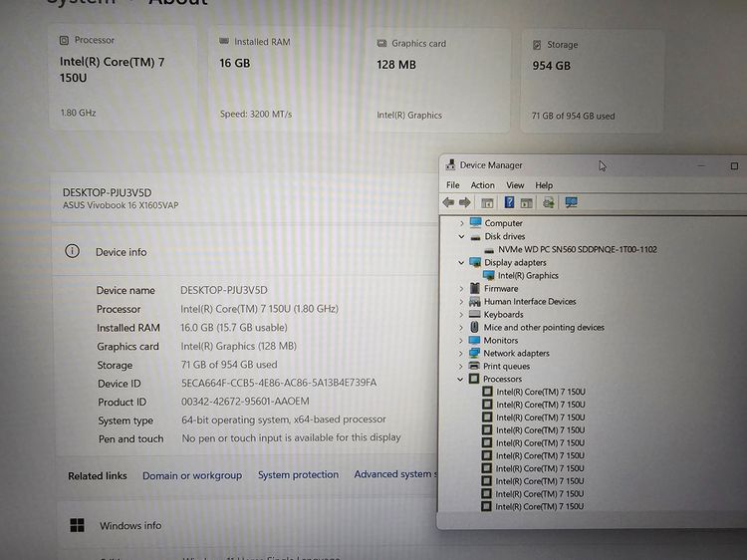The width and height of the screenshot is (747, 560).
Task: Open the System protection link
Action: tap(298, 474)
